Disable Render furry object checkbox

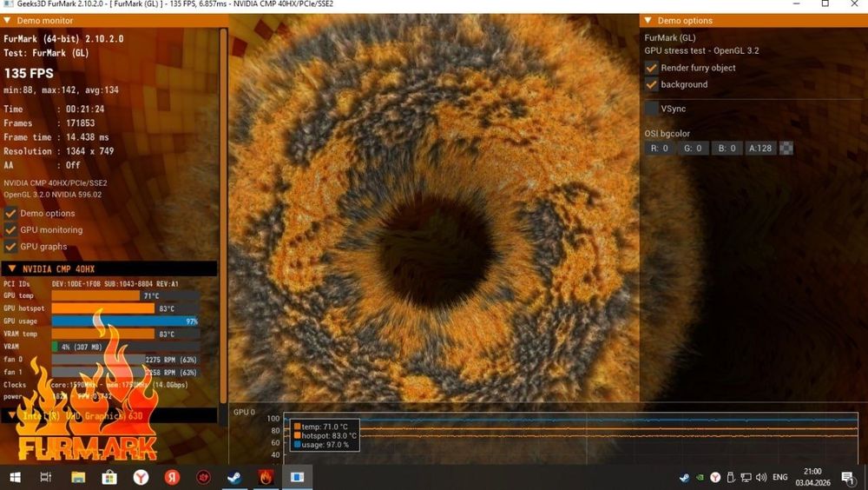652,68
